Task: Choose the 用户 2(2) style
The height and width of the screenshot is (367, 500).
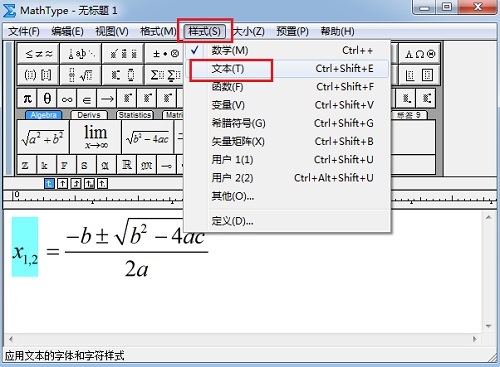Action: click(x=287, y=178)
